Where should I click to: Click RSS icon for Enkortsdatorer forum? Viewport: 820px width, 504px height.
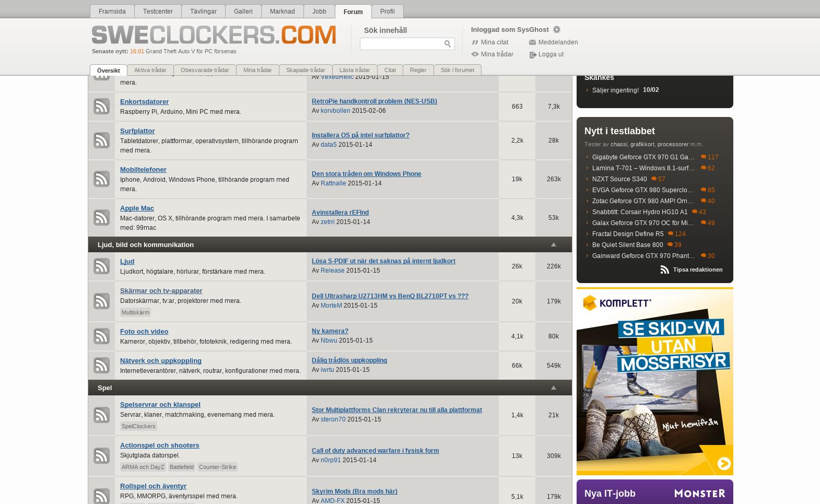[x=101, y=106]
